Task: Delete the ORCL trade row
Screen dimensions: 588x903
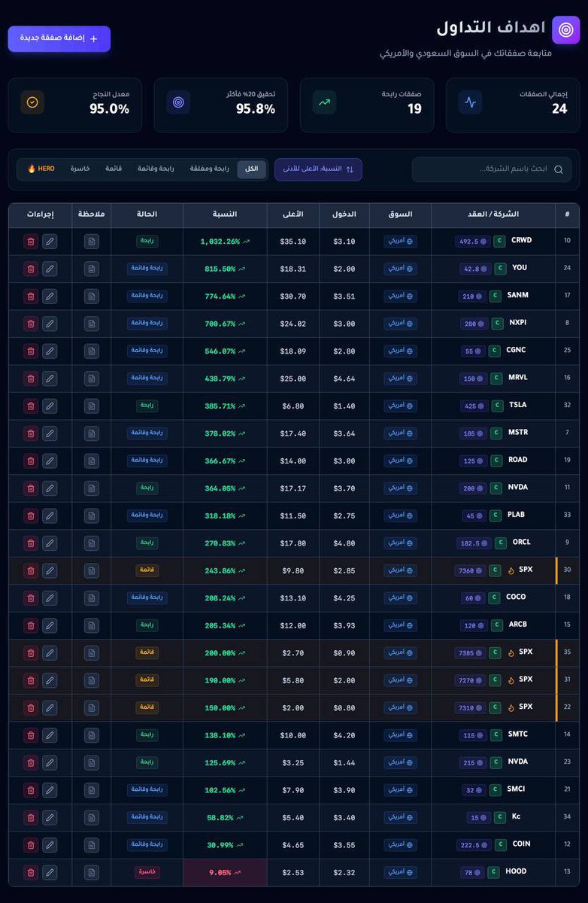Action: coord(31,543)
